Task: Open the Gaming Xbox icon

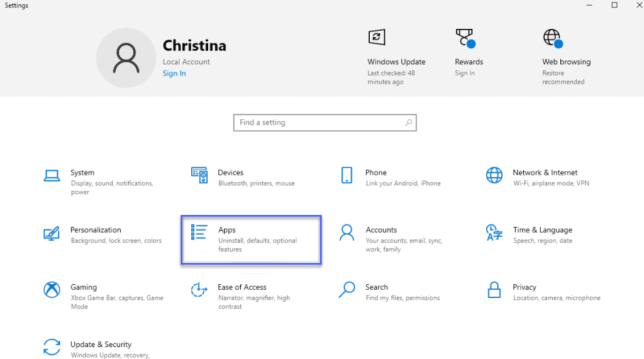Action: pyautogui.click(x=52, y=290)
